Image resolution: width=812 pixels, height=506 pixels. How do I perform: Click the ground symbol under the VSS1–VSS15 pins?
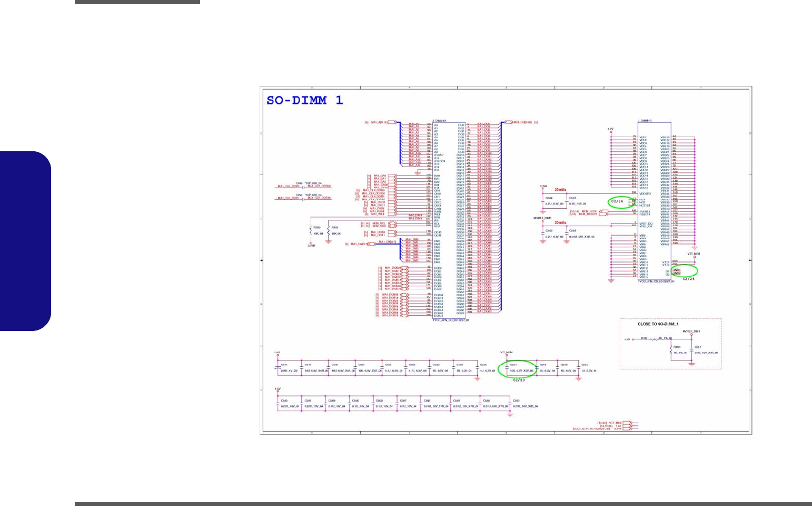point(611,280)
